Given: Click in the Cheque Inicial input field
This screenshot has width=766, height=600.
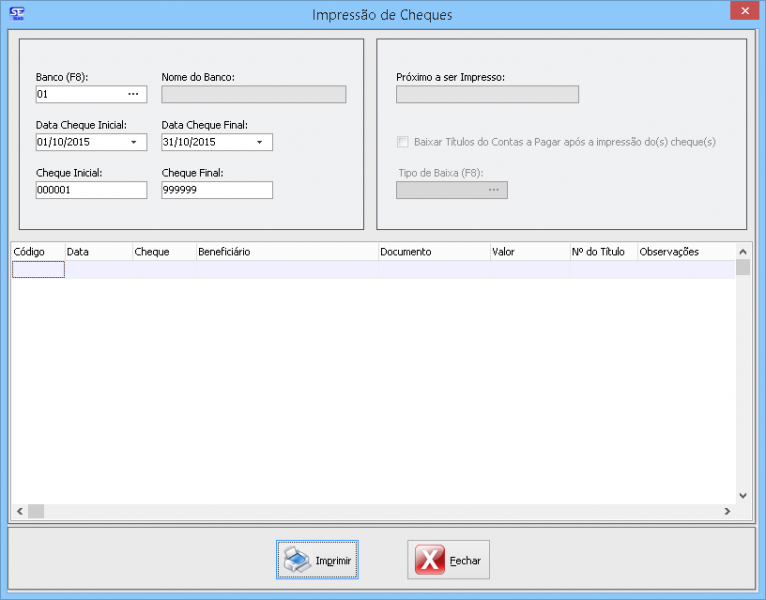Looking at the screenshot, I should (x=90, y=190).
